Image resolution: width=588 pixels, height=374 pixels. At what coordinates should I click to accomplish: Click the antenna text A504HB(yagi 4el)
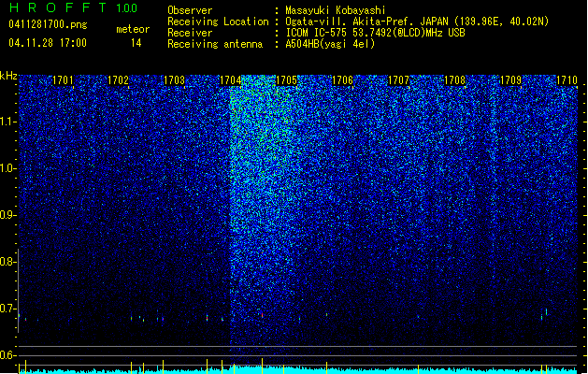tap(330, 44)
